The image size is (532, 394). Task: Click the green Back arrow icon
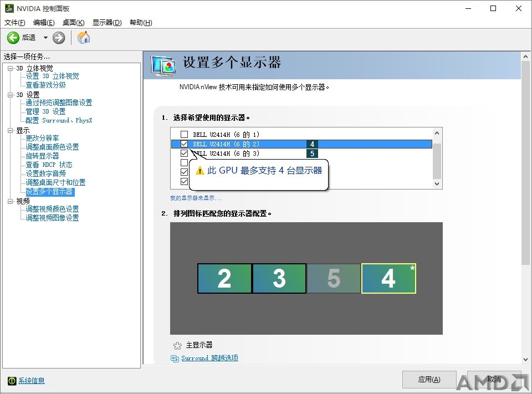tap(13, 38)
